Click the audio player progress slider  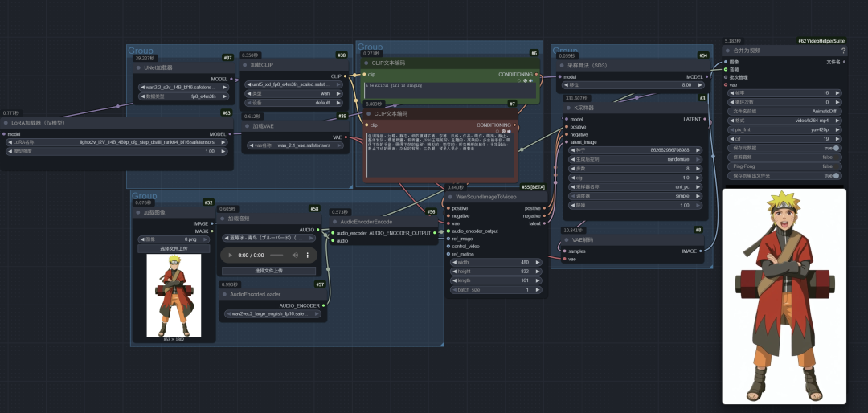[x=276, y=255]
